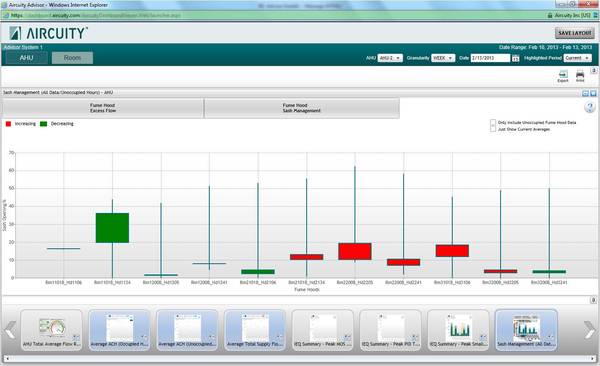The height and width of the screenshot is (366, 600).
Task: Maximize the Sash Management panel
Action: pos(593,93)
